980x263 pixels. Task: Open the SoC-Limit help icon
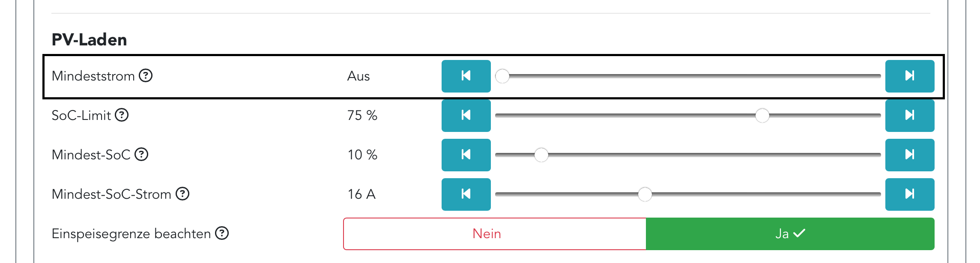[x=122, y=115]
